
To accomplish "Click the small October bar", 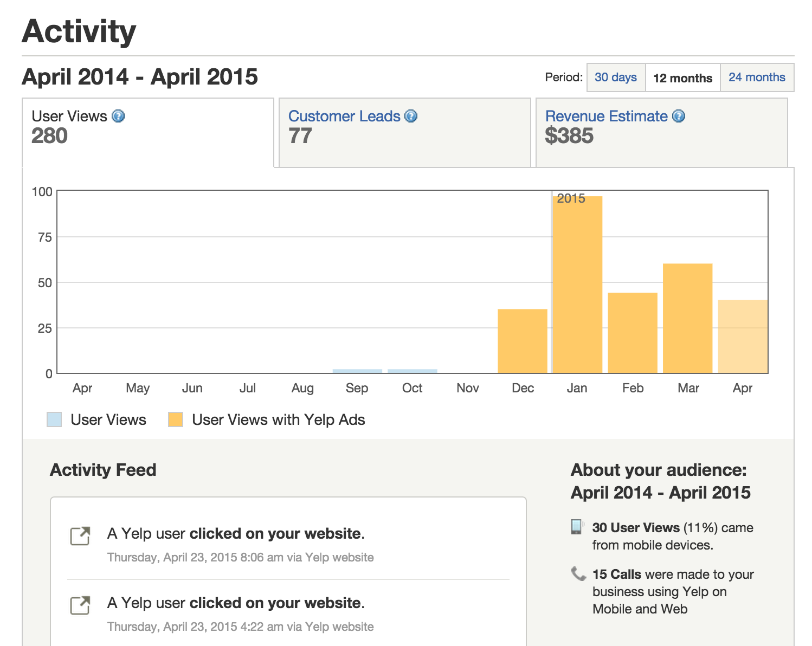I will click(x=413, y=371).
